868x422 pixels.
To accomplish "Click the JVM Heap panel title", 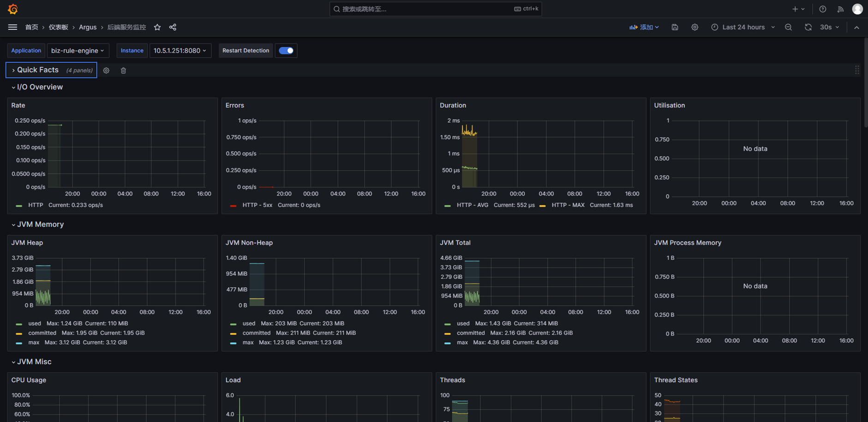I will tap(27, 243).
